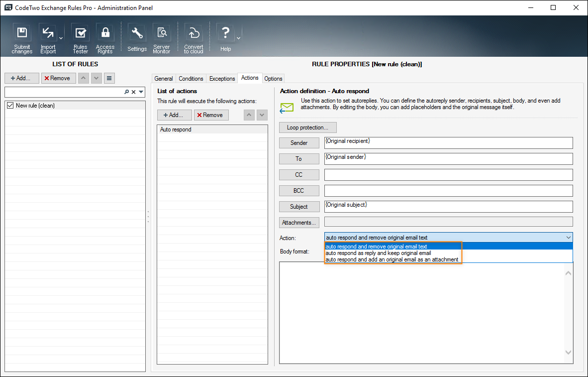Expand the Import Export dropdown arrow
This screenshot has width=588, height=377.
[61, 38]
